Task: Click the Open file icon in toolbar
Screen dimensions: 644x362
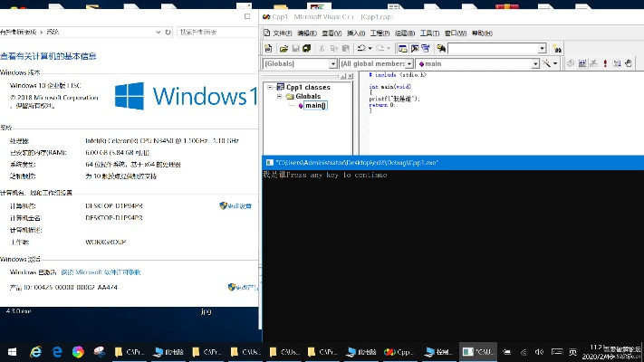Action: click(284, 48)
